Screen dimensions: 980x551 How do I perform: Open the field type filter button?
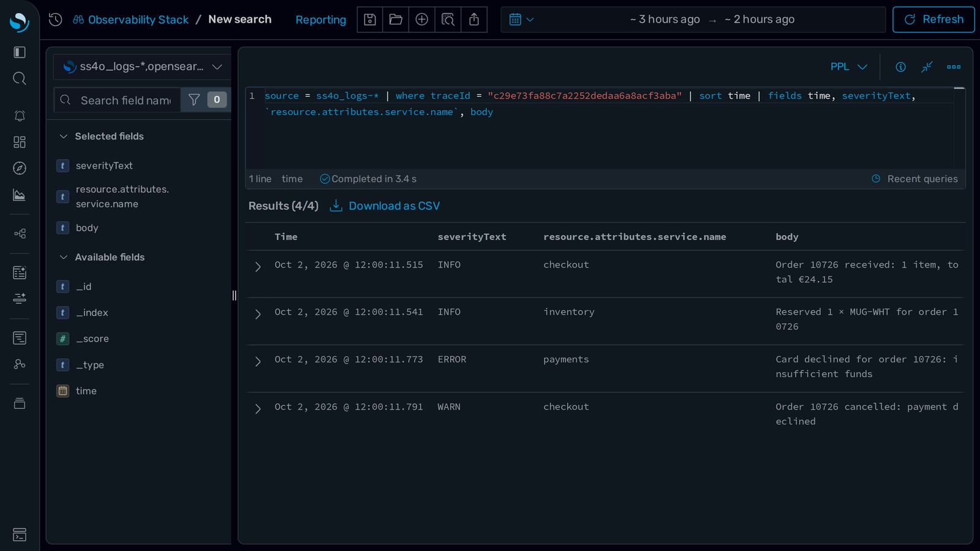pyautogui.click(x=206, y=100)
